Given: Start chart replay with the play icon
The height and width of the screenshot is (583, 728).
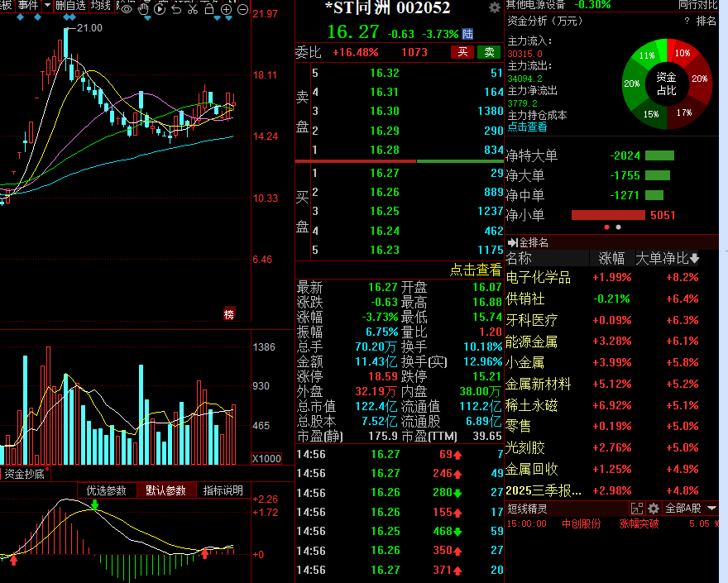Looking at the screenshot, I should tap(160, 9).
